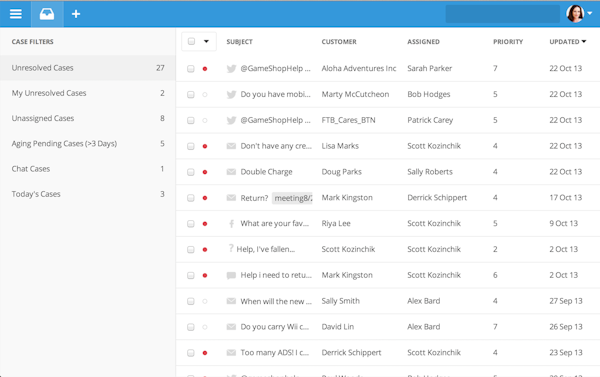Click red status dot on Too many ADS row
This screenshot has width=600, height=377.
pyautogui.click(x=205, y=353)
